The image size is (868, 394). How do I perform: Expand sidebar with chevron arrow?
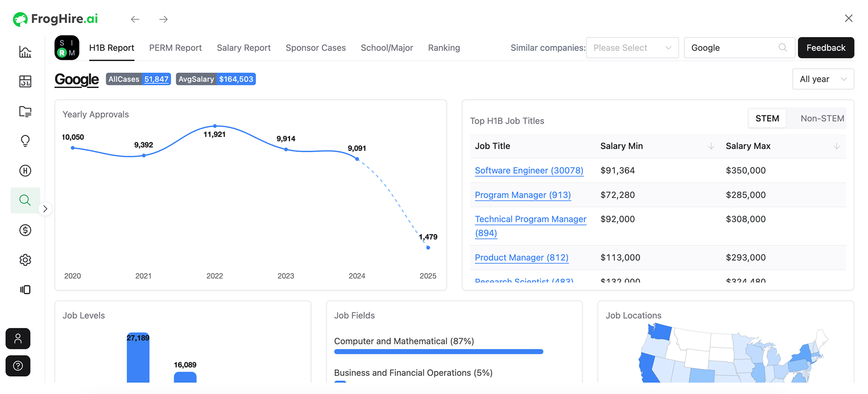45,209
